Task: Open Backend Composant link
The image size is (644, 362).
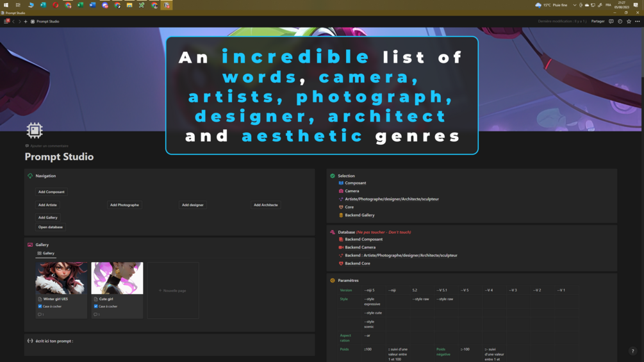Action: (363, 239)
